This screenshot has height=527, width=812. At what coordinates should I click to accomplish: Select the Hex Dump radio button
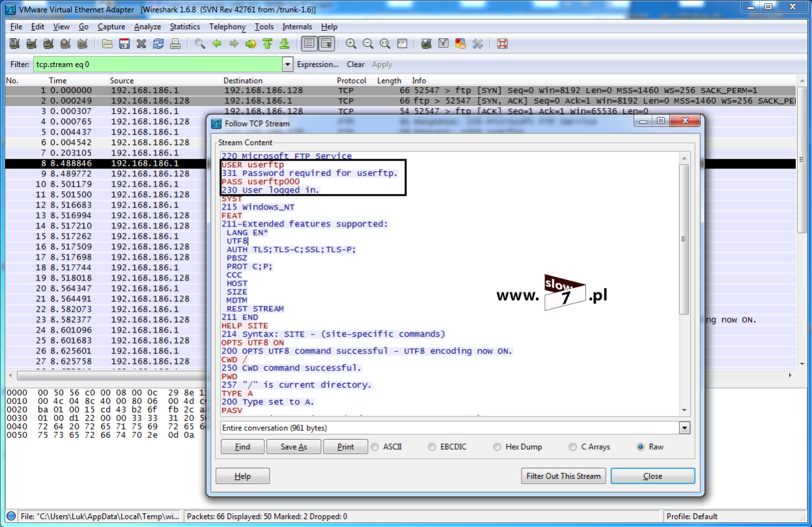point(497,447)
